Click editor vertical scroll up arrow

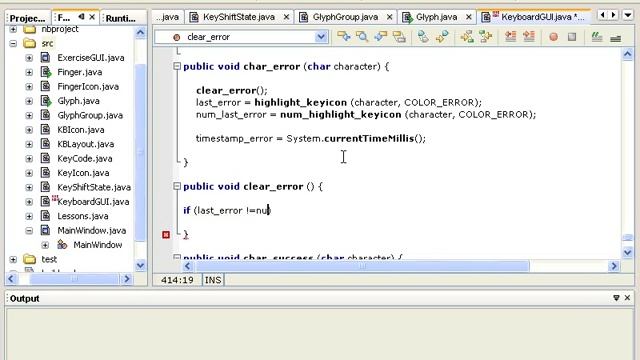[x=628, y=54]
